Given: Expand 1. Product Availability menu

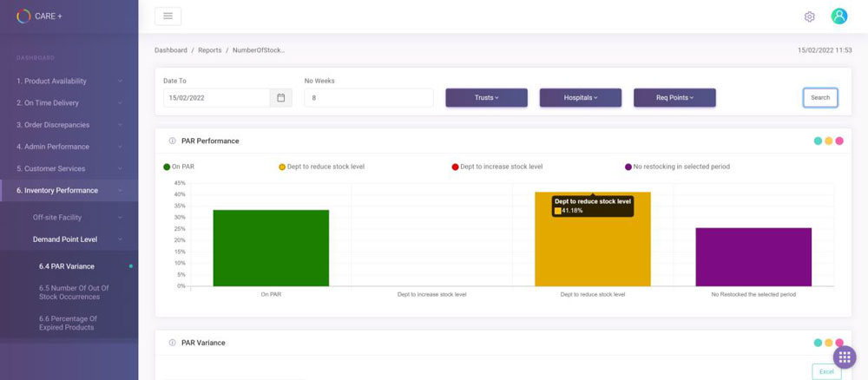Looking at the screenshot, I should pyautogui.click(x=69, y=82).
